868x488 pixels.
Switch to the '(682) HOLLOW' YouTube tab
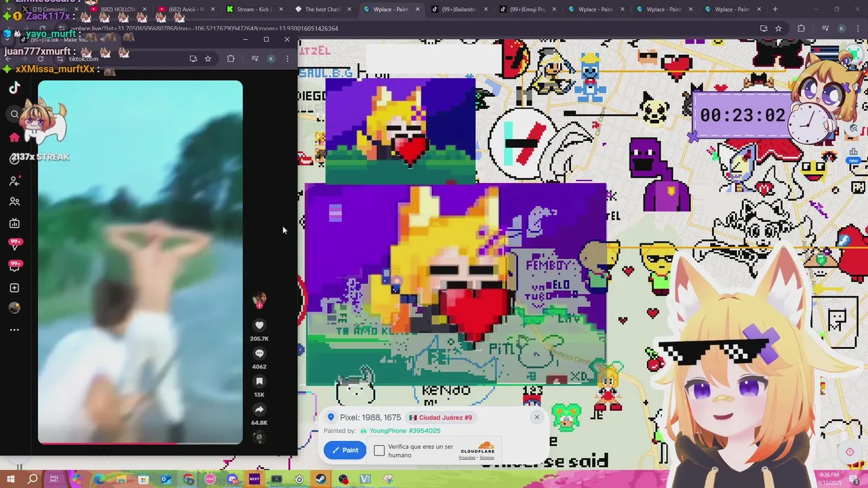pos(118,9)
